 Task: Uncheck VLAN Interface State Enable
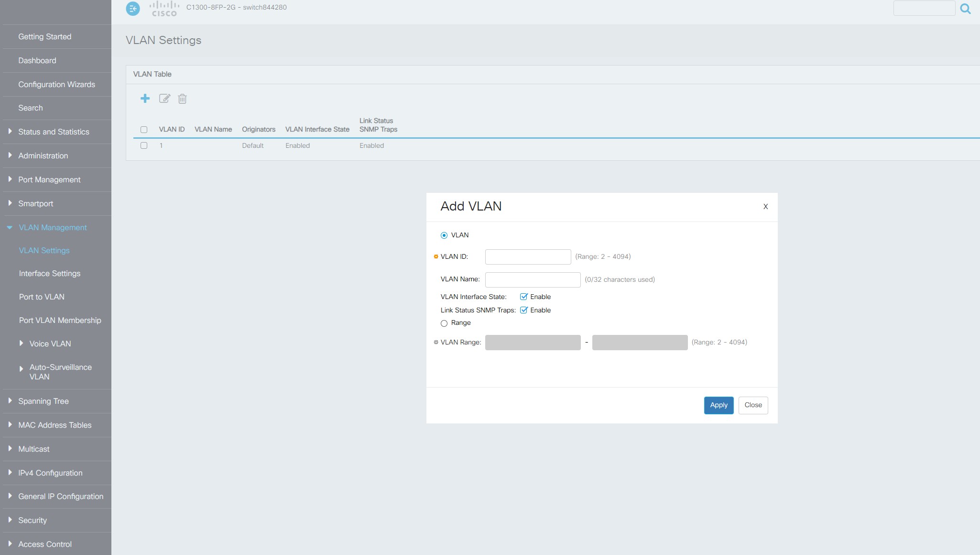coord(524,297)
